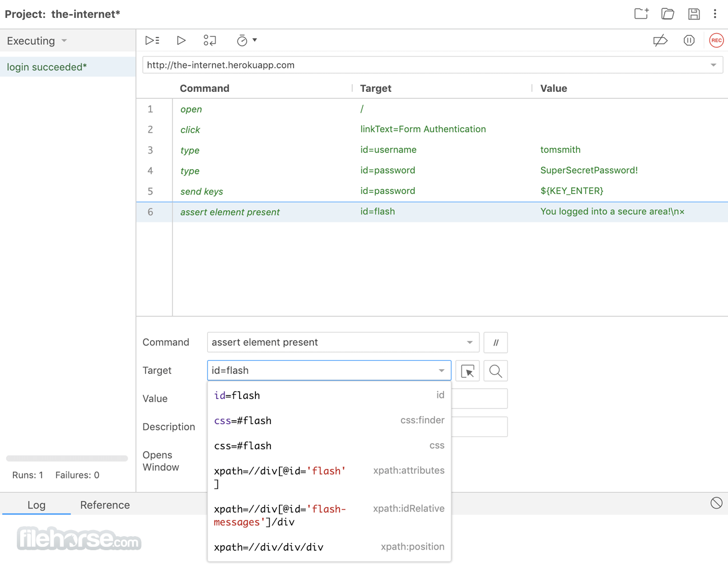Click the Value input field
728x567 pixels.
pyautogui.click(x=479, y=398)
